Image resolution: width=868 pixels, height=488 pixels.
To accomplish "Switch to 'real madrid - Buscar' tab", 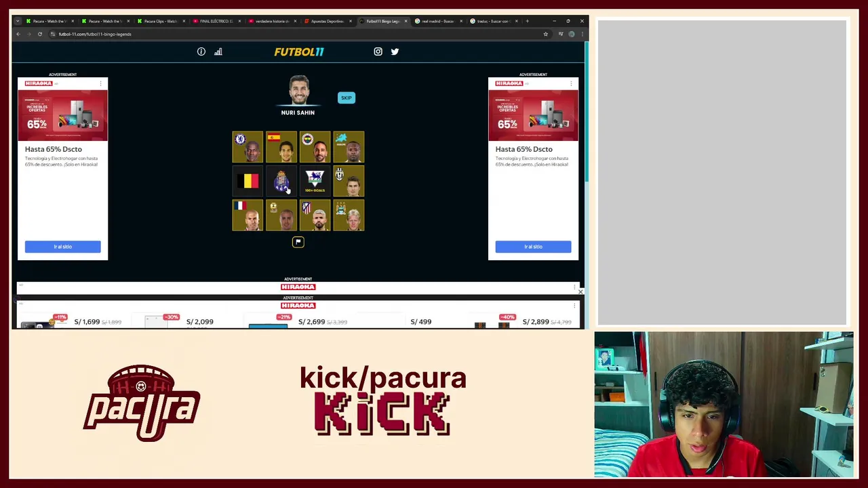I will pos(437,21).
